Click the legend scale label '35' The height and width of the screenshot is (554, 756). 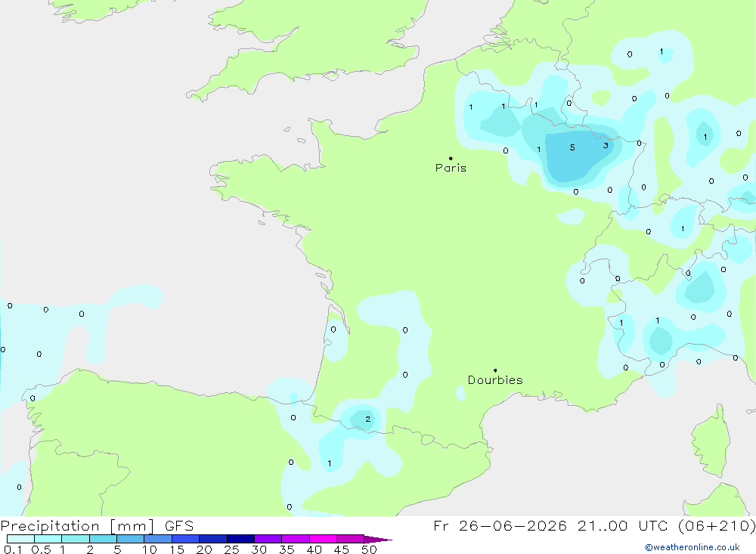287,549
